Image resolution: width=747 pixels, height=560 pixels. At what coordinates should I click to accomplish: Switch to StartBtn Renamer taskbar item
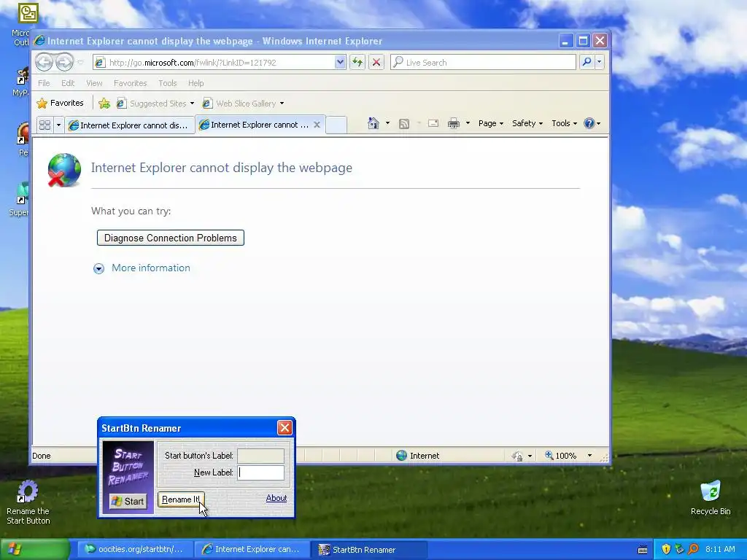coord(370,549)
